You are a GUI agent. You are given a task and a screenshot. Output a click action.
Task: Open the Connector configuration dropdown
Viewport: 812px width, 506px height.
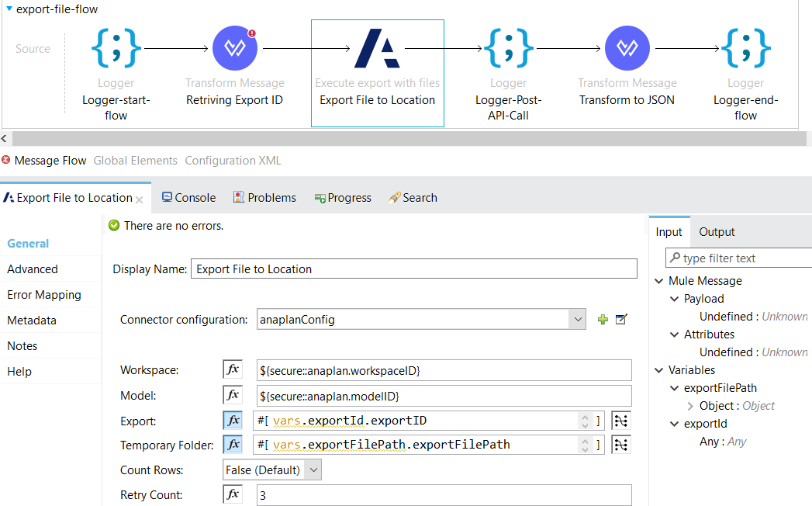tap(578, 320)
